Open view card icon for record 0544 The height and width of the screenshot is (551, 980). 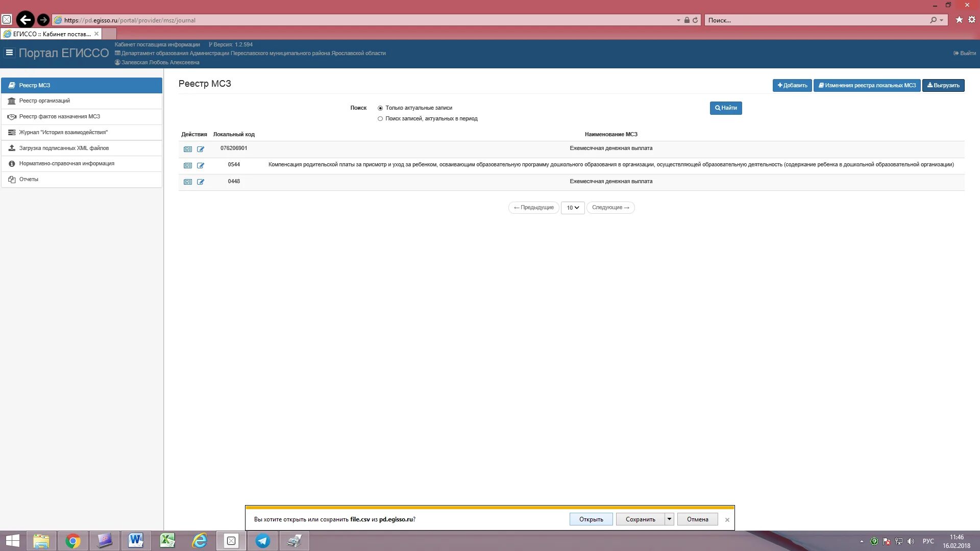point(188,166)
